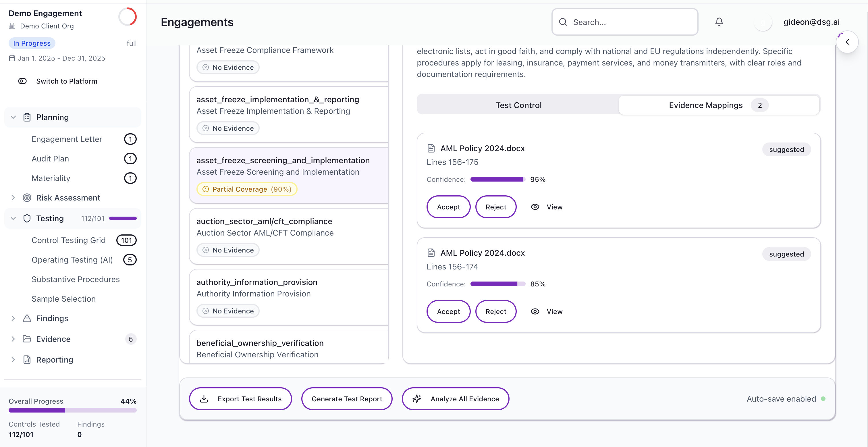Expand the Risk Assessment section chevron
The image size is (868, 447).
(x=13, y=198)
